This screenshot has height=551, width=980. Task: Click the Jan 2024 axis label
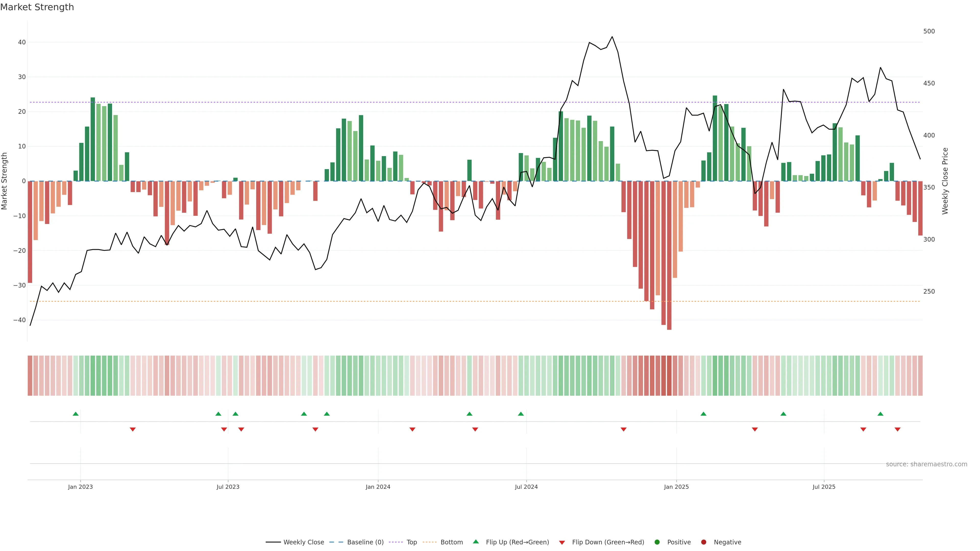point(378,487)
